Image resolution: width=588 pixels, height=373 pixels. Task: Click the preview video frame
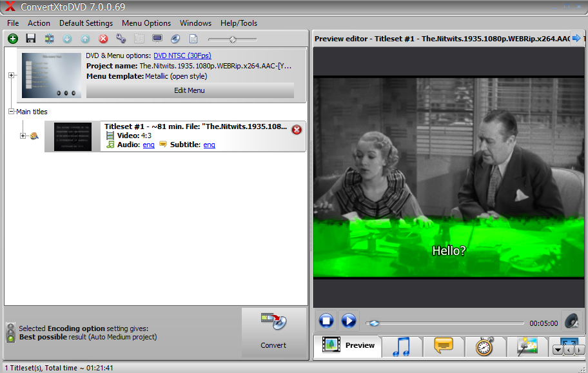(x=449, y=177)
